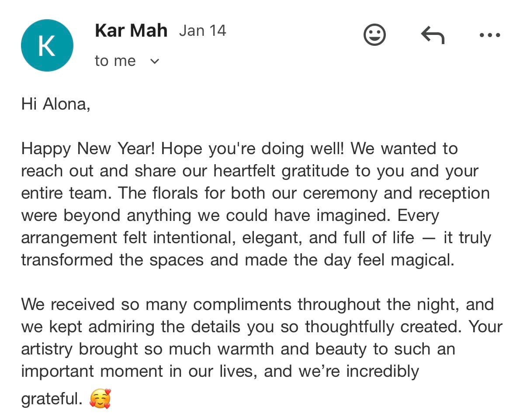Click the "Hi Alona," greeting line
Viewport: 527px width, 420px height.
(55, 105)
